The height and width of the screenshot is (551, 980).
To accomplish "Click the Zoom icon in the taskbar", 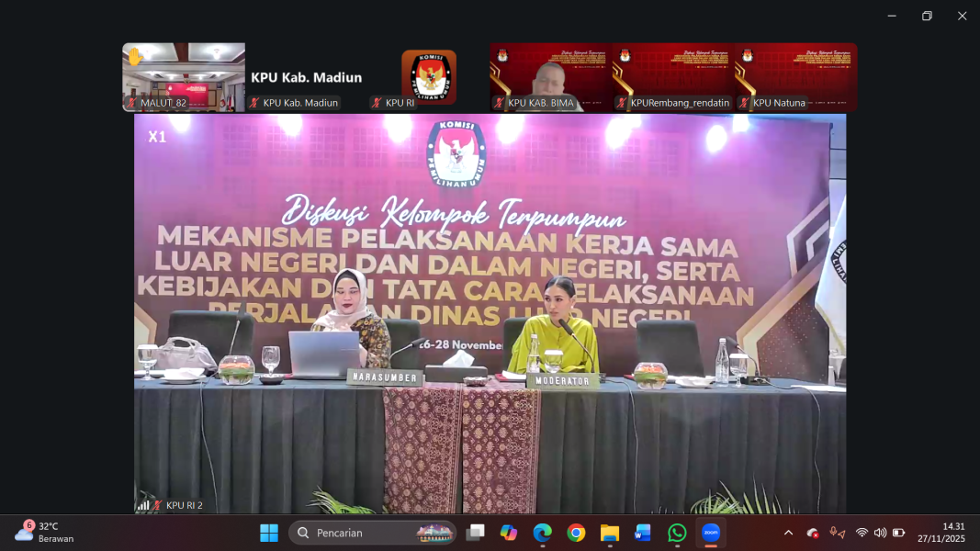I will (x=711, y=533).
